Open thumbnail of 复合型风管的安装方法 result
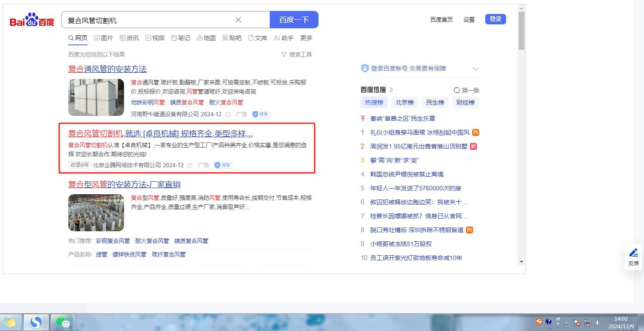 coord(96,213)
